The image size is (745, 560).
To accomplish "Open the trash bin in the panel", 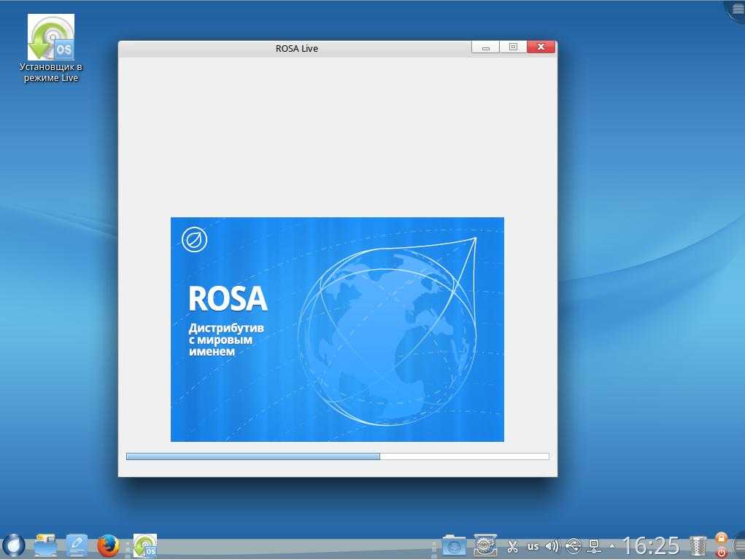I will pos(698,546).
